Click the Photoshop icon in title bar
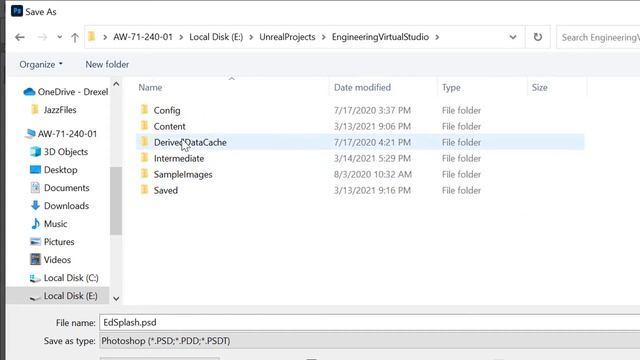 point(17,11)
